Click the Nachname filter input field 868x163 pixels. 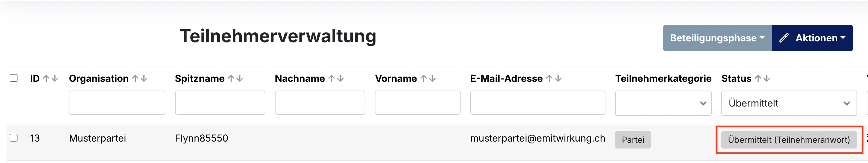(x=320, y=103)
